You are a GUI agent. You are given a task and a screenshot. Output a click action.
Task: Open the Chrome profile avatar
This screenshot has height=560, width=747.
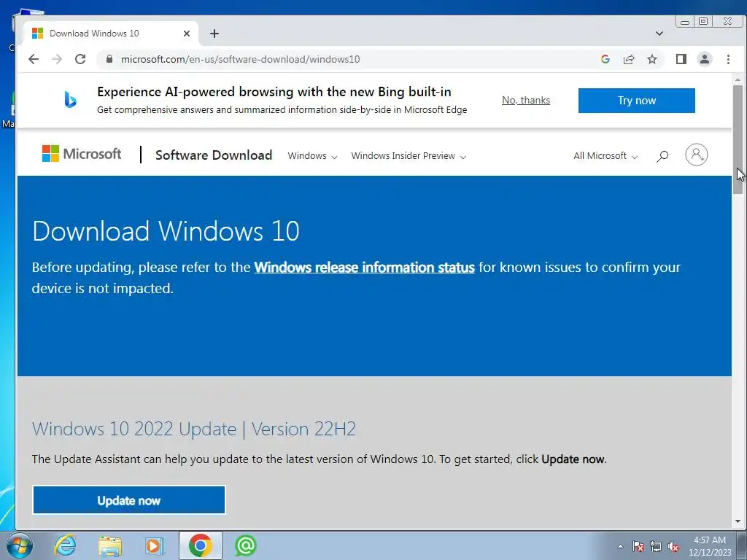[x=704, y=59]
